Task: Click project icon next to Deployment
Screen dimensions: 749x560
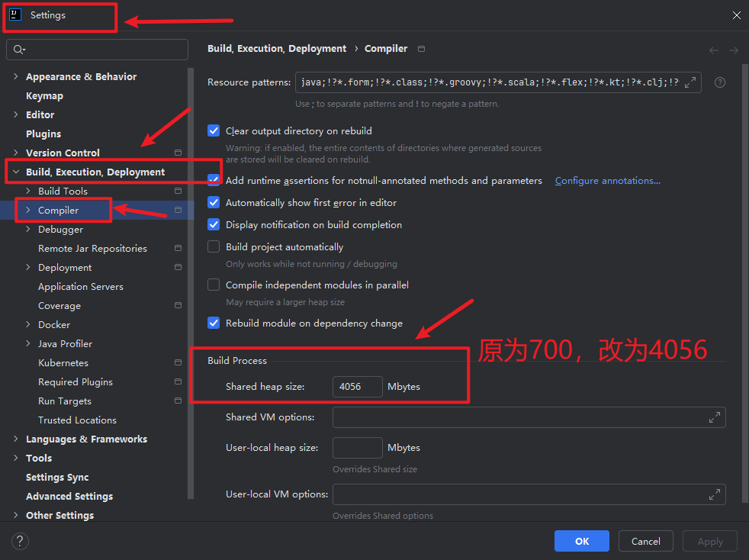Action: [178, 267]
